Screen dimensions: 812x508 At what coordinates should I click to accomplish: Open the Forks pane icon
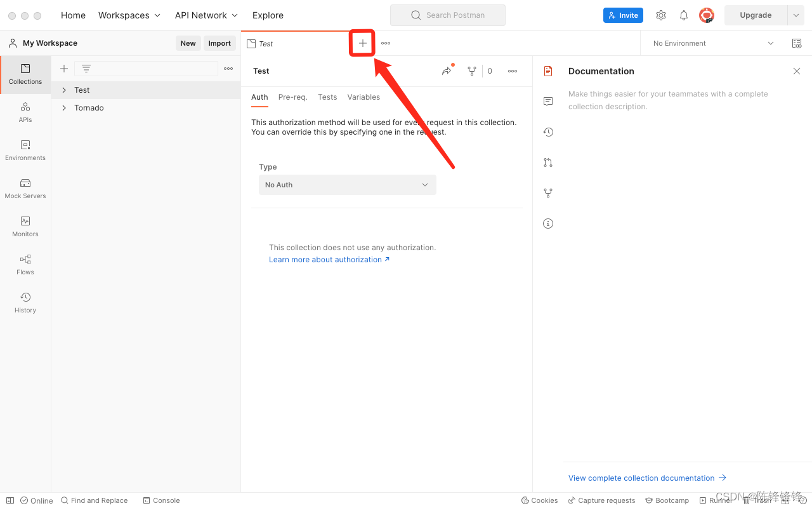[x=548, y=193]
